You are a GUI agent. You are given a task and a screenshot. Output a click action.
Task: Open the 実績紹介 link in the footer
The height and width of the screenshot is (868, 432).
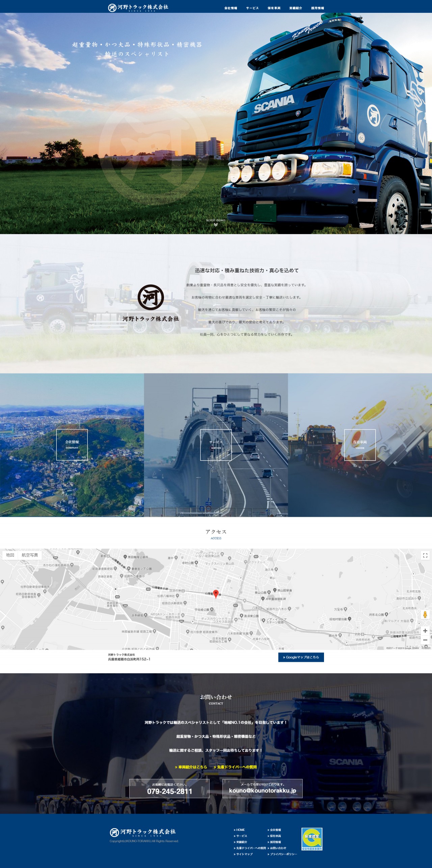point(240,842)
